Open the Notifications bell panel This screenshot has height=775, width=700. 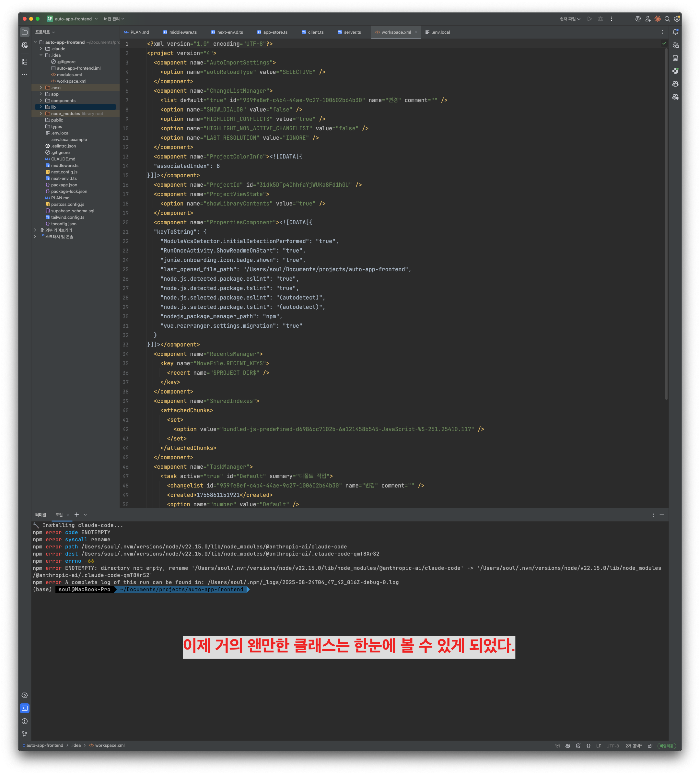coord(675,32)
